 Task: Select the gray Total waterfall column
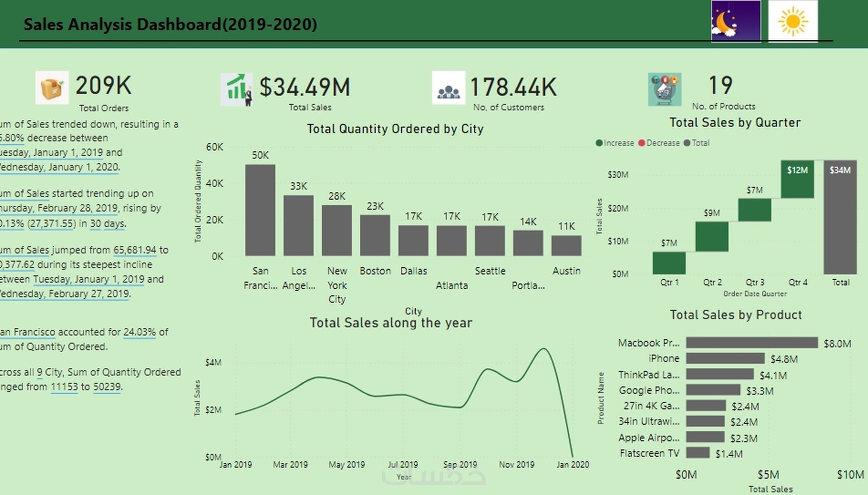840,217
